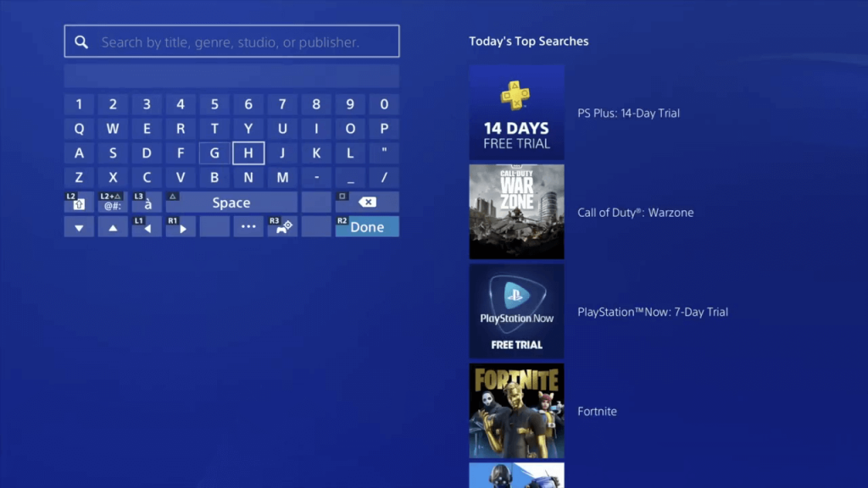
Task: Tap the number 9 key
Action: 350,104
